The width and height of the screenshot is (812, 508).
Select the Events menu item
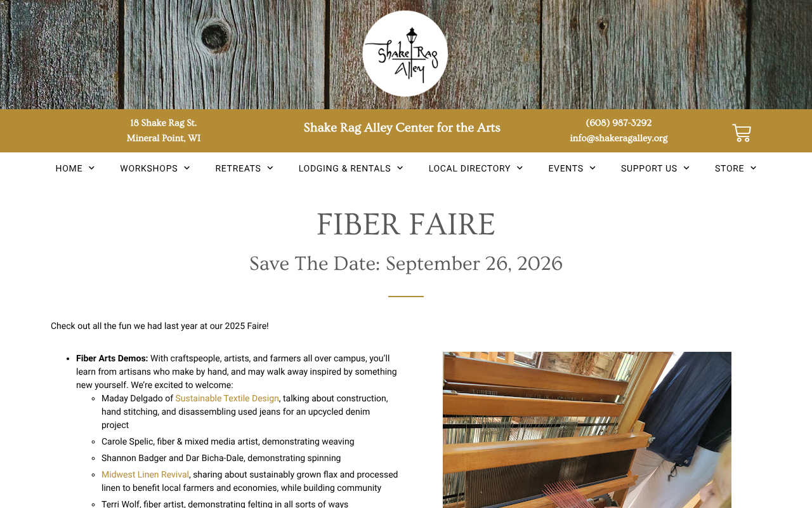[566, 168]
